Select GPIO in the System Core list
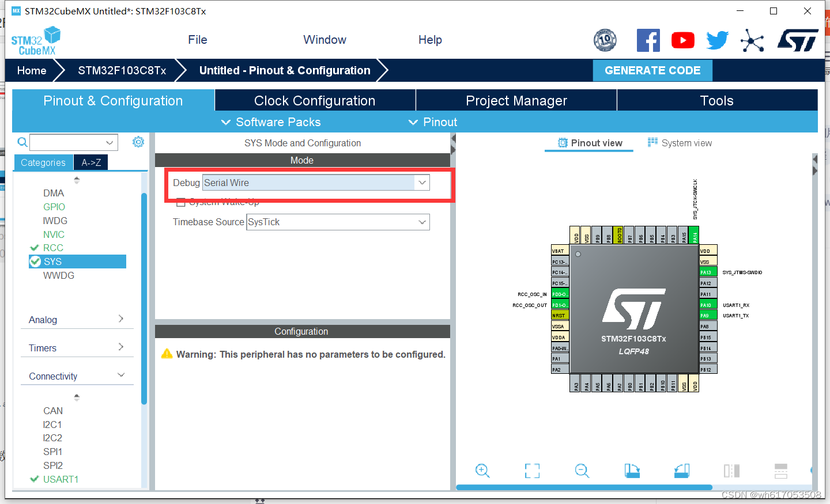The height and width of the screenshot is (504, 830). click(x=54, y=207)
